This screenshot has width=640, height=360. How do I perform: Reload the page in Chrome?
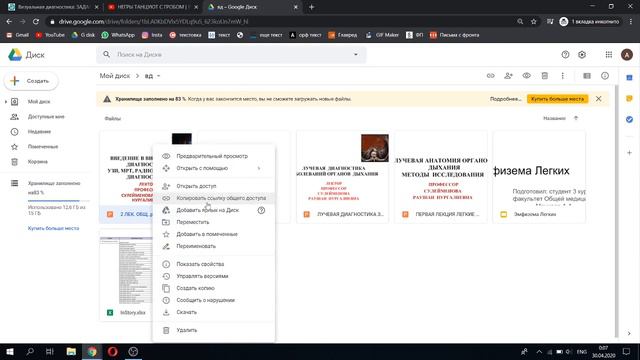36,22
